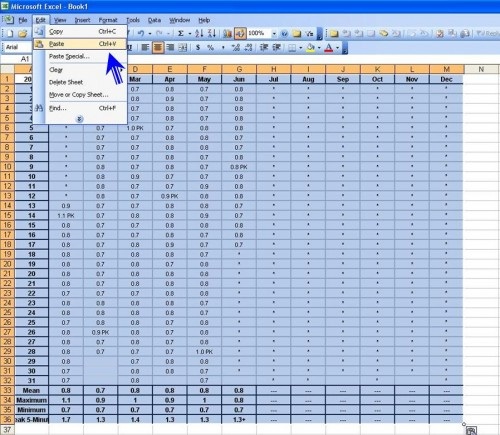Choose Move or Copy Sheet entry

coord(80,95)
